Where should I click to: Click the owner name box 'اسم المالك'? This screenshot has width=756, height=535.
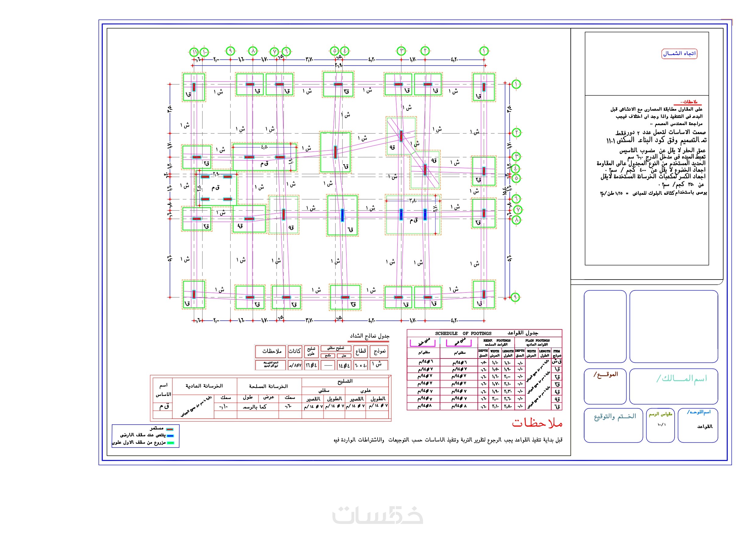[673, 386]
